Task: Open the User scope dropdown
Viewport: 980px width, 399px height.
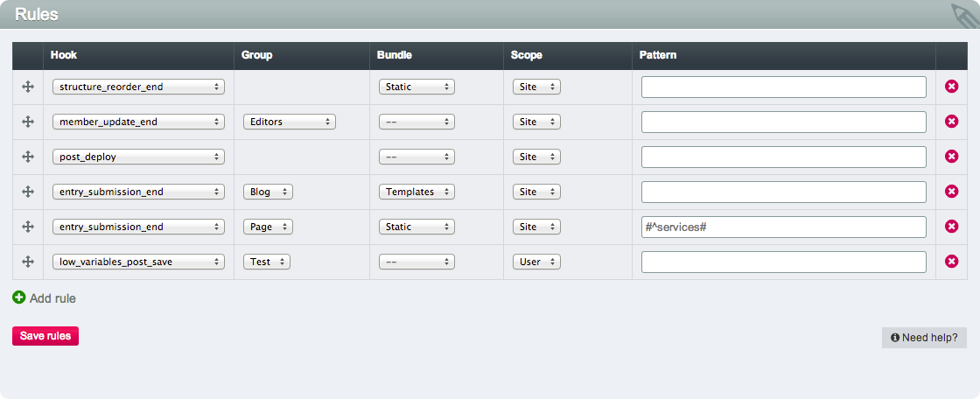Action: click(x=536, y=262)
